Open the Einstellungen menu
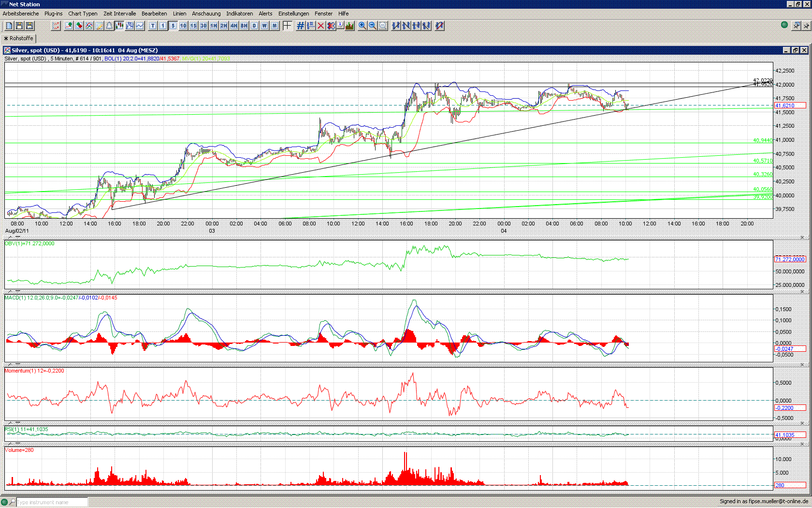812x508 pixels. 293,14
